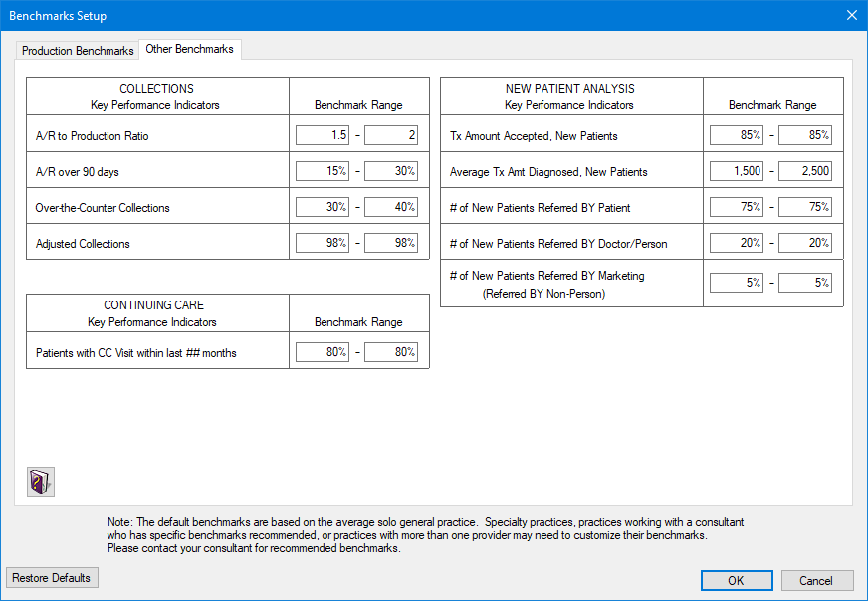Edit Referred BY Patient minimum field
Viewport: 868px width, 601px height.
[737, 208]
